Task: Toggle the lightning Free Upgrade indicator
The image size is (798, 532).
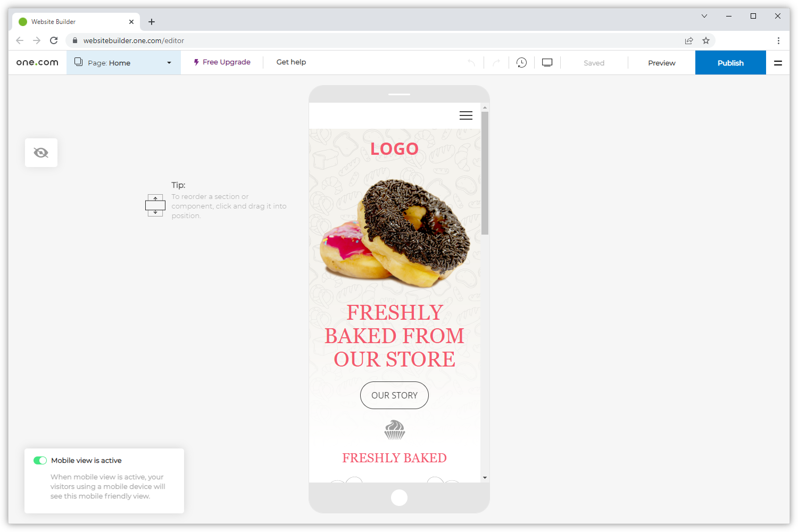Action: pos(196,62)
